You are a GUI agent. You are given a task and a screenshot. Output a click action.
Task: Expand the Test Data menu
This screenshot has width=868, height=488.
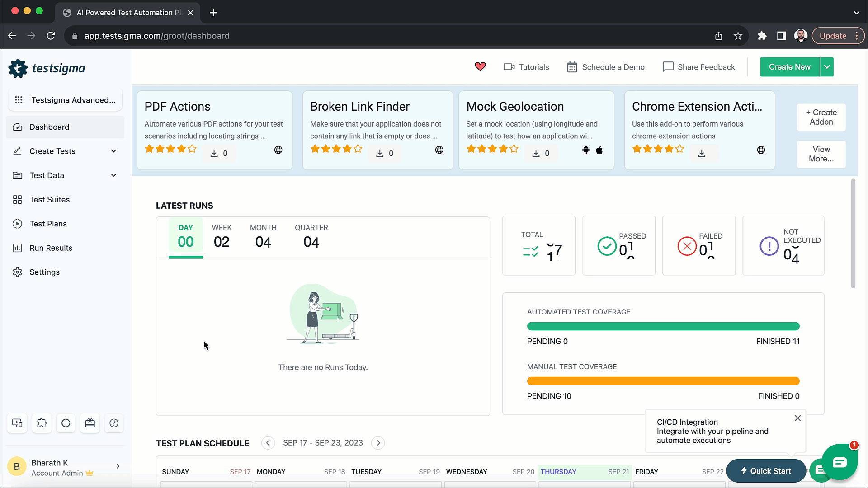point(113,175)
